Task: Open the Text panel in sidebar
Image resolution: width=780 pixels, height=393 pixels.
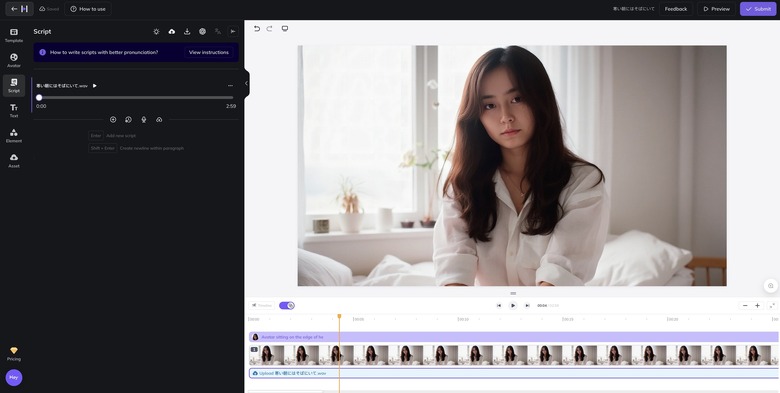Action: (14, 111)
